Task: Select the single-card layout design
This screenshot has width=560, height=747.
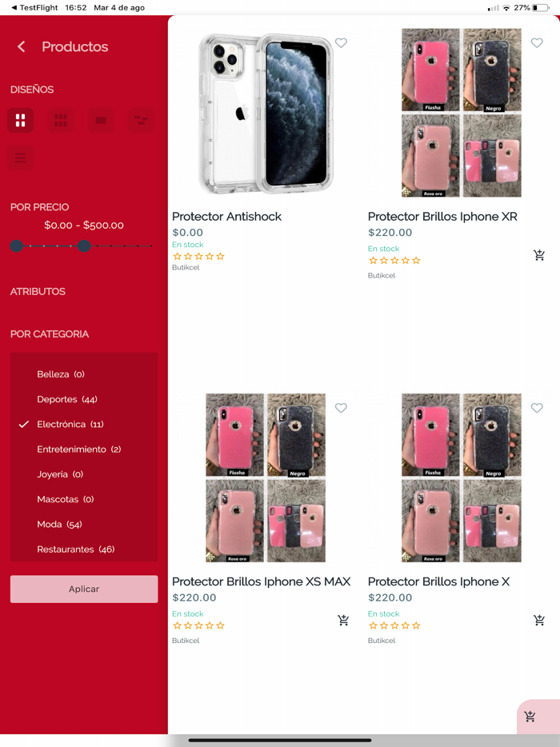Action: click(101, 120)
